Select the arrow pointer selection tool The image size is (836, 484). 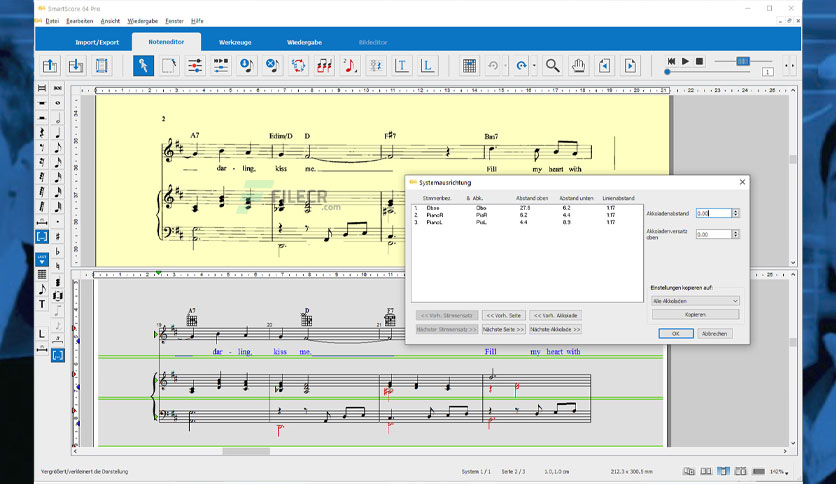143,66
